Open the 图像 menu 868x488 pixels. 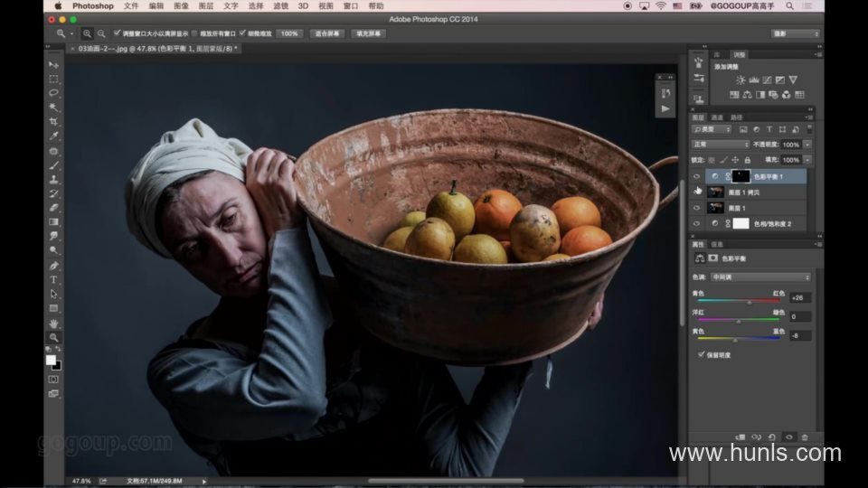(x=181, y=6)
